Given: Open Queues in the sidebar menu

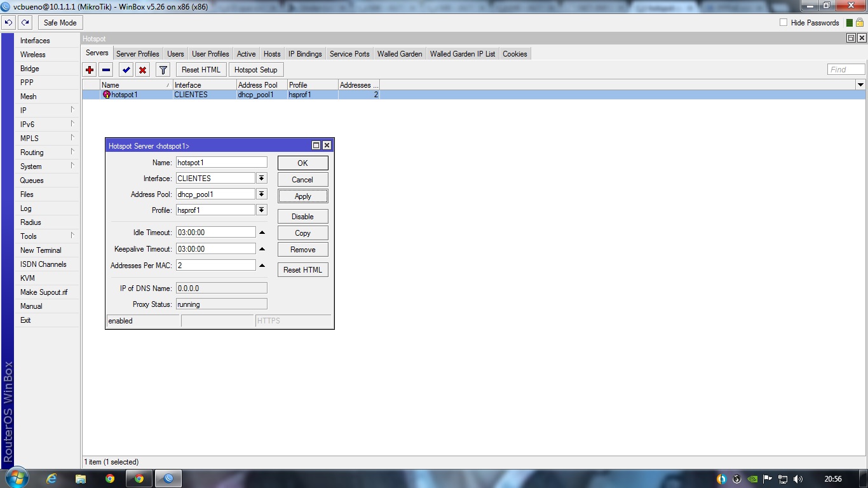Looking at the screenshot, I should (47, 180).
